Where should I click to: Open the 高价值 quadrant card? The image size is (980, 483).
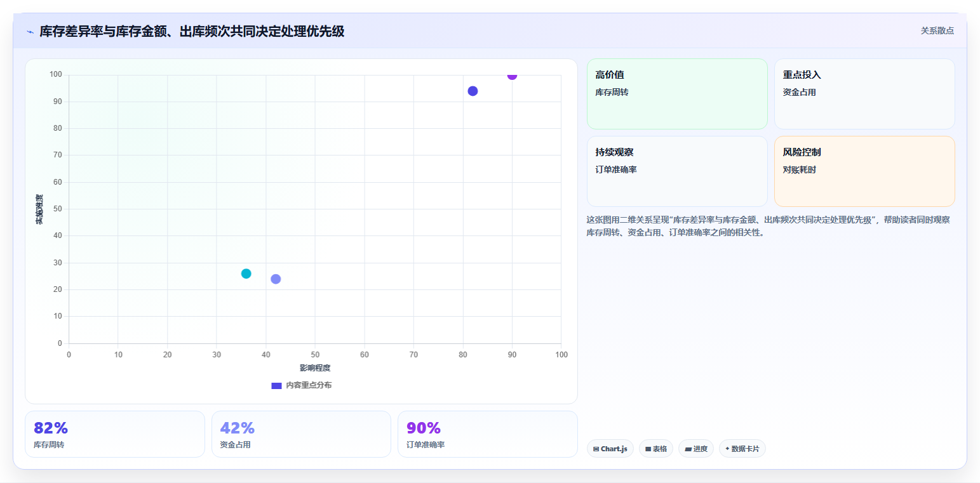point(677,94)
